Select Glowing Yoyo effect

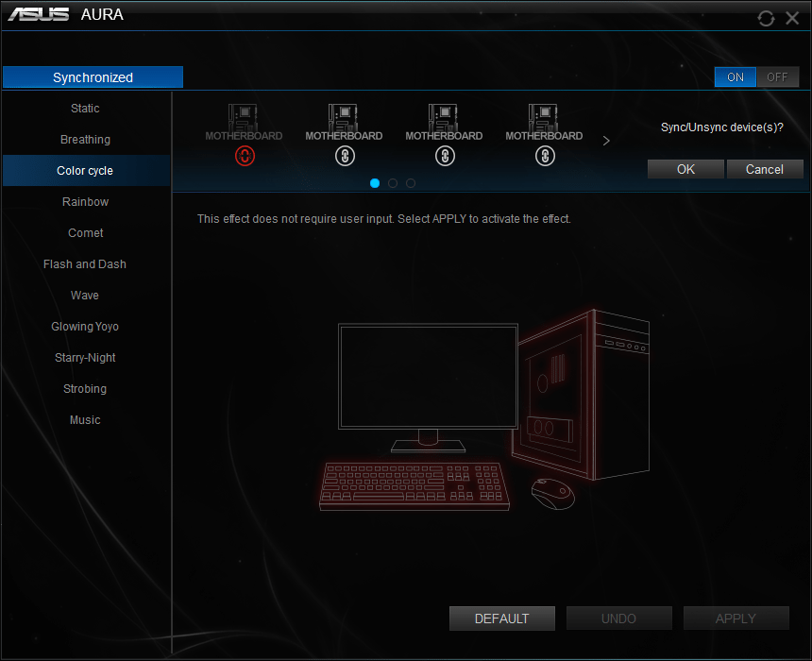pyautogui.click(x=85, y=327)
